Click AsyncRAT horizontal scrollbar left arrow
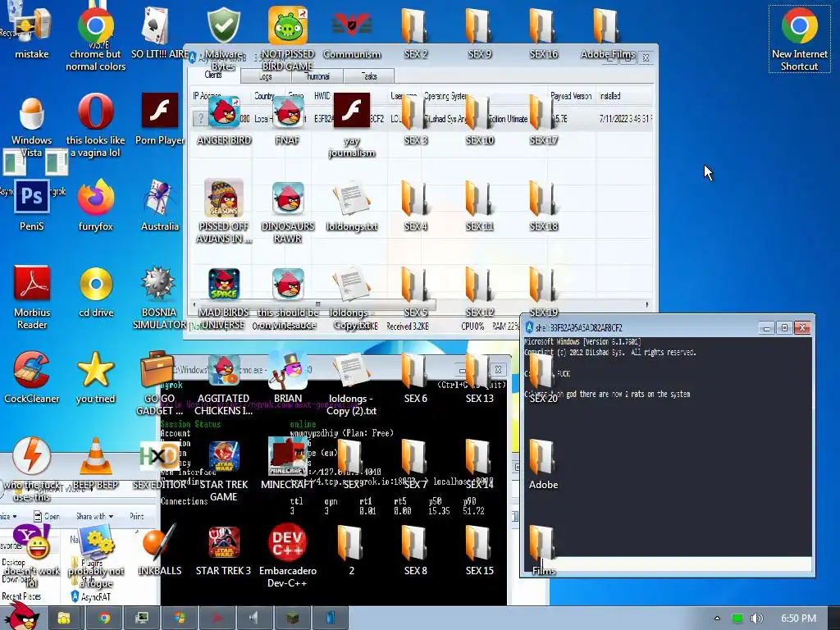The image size is (840, 630). coord(194,305)
